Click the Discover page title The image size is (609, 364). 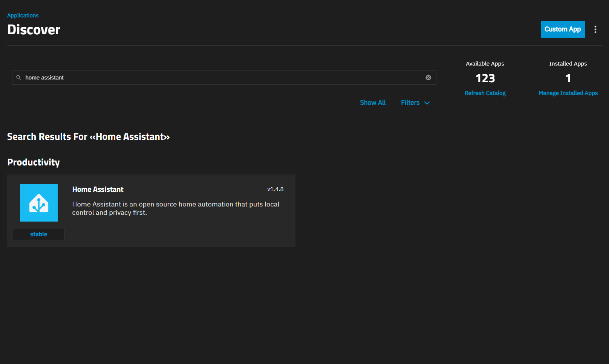34,30
